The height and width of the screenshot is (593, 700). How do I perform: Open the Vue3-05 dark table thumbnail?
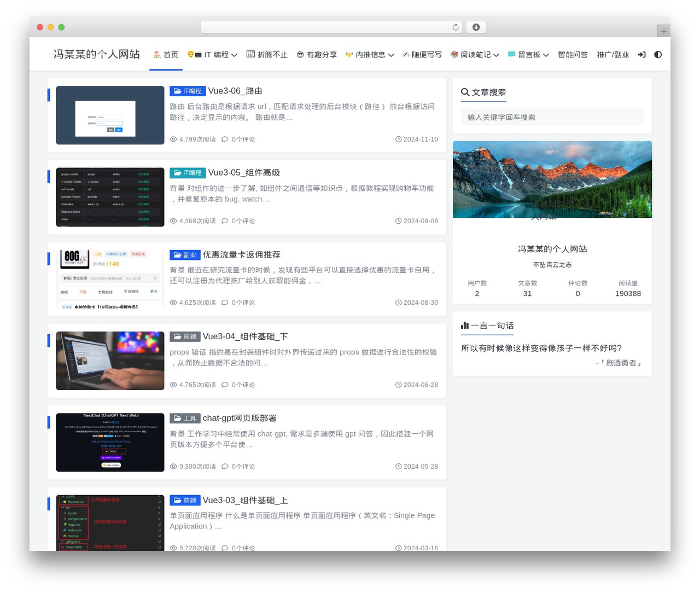click(110, 197)
